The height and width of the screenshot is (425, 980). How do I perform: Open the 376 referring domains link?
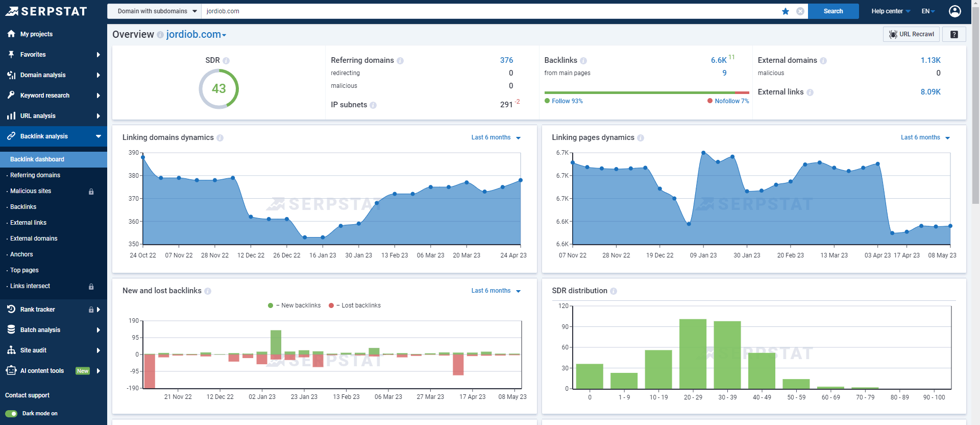[506, 60]
